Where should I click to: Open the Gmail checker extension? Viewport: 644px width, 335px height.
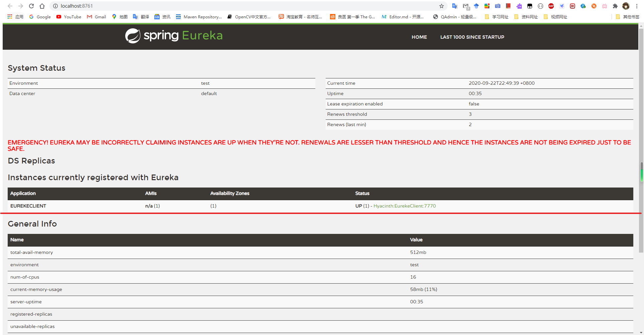pos(466,6)
